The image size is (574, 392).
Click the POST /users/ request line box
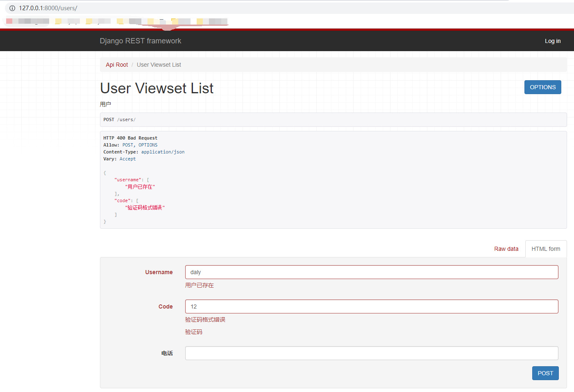tap(333, 119)
